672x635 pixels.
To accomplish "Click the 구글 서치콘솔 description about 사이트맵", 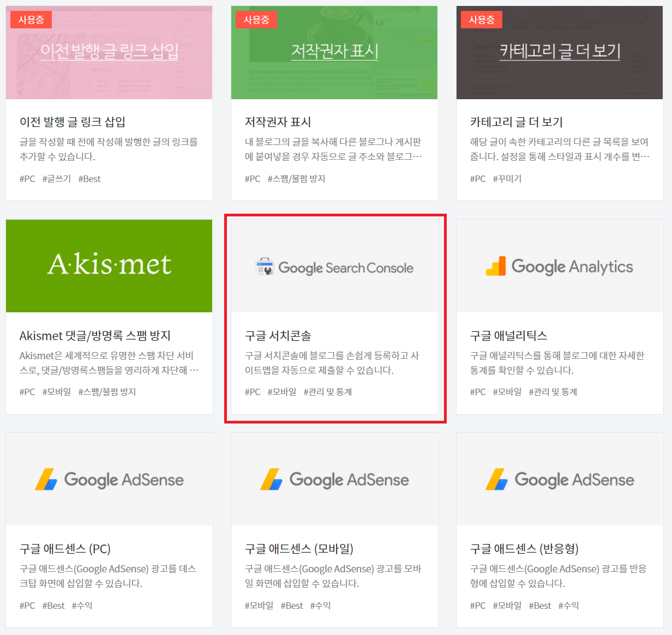I will point(332,363).
